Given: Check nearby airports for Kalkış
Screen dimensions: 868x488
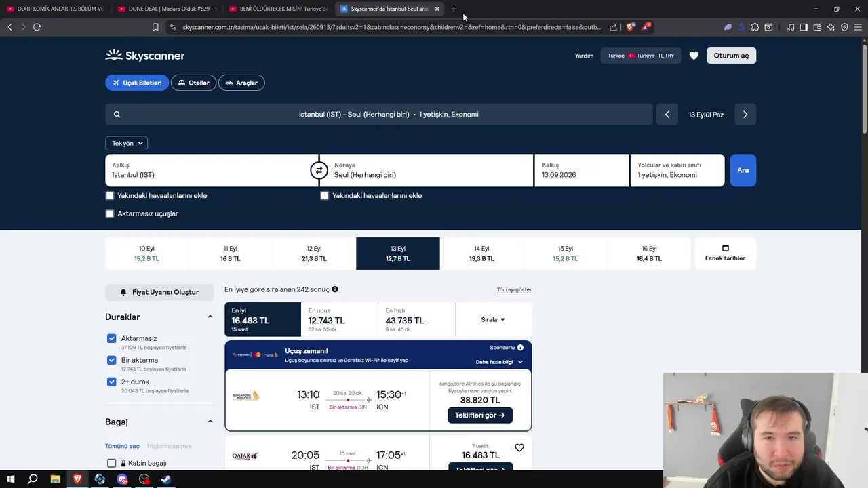Looking at the screenshot, I should pyautogui.click(x=110, y=195).
